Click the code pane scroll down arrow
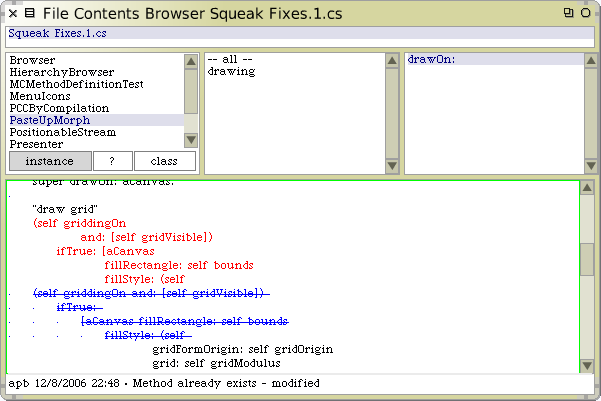The image size is (601, 401). click(x=586, y=366)
